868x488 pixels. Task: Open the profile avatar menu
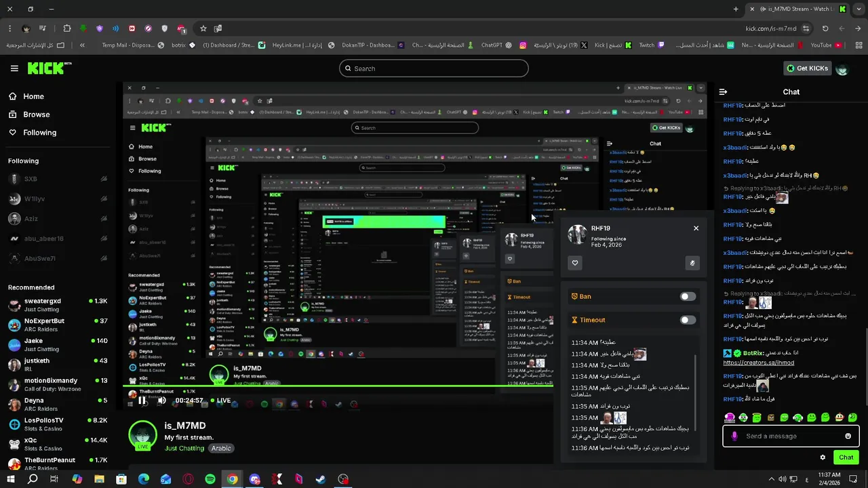(842, 68)
